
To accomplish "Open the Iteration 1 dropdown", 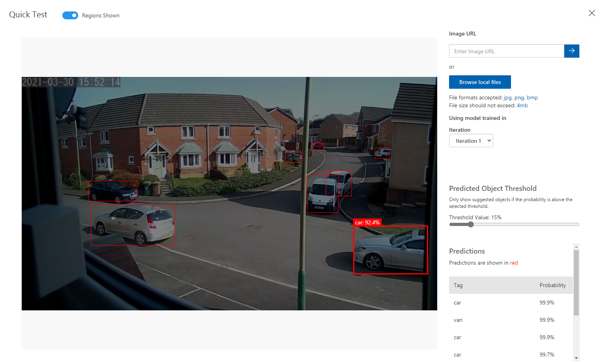I will click(471, 141).
